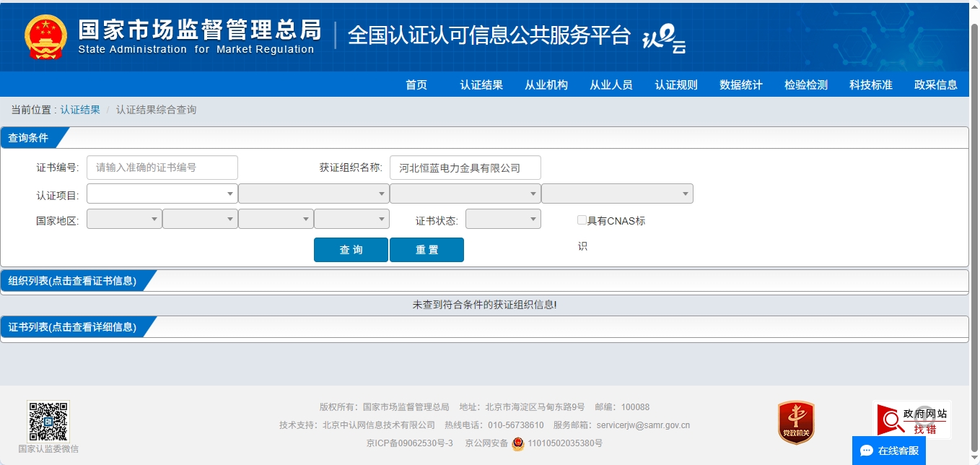The image size is (980, 465).
Task: Open the second 国家地区 dropdown
Action: (200, 219)
